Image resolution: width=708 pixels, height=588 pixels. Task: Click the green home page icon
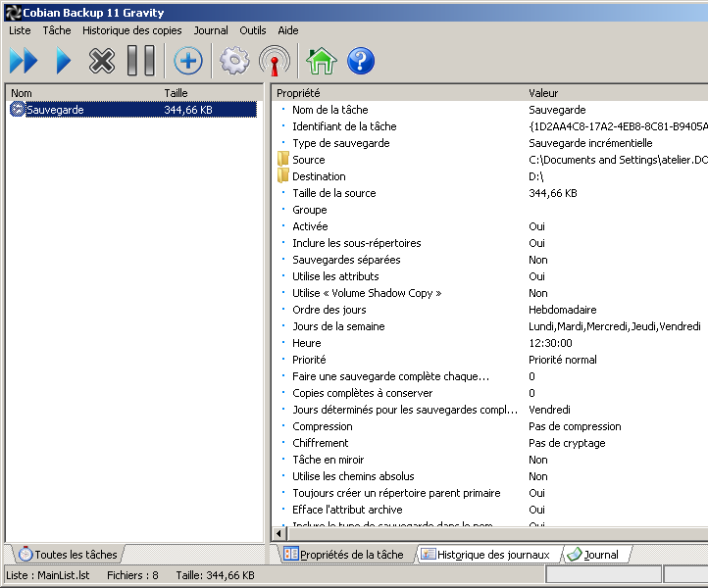pos(321,62)
